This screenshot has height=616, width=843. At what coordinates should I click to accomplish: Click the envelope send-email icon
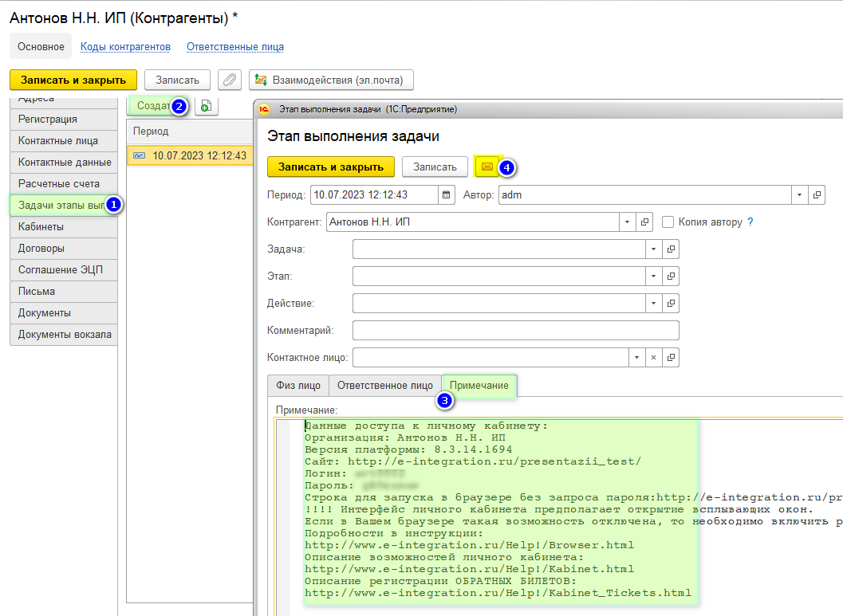coord(486,167)
